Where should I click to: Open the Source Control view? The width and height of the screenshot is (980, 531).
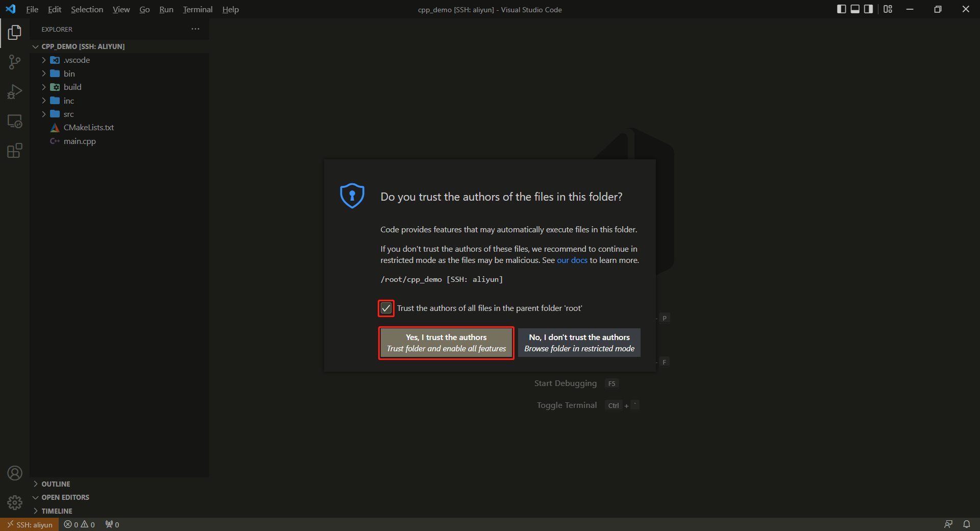pyautogui.click(x=15, y=62)
